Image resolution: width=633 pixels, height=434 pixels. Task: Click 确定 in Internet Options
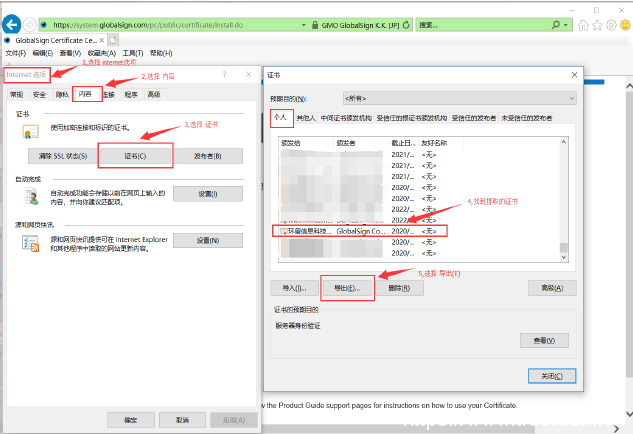[131, 420]
